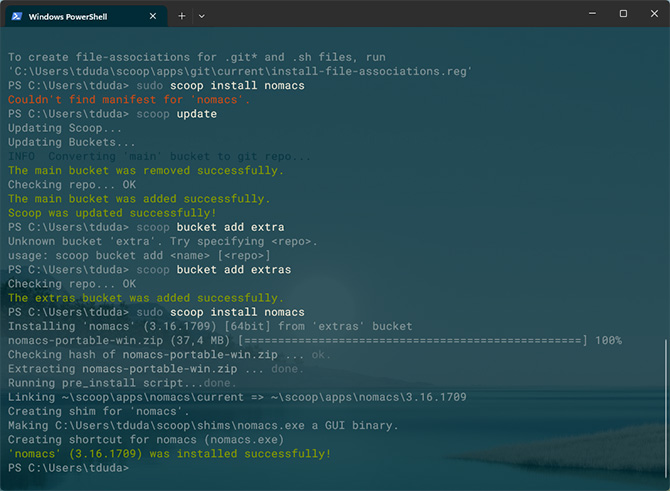The image size is (670, 491).
Task: Click the "Installing 'nomacs' (3.16.1709)" line
Action: click(210, 326)
